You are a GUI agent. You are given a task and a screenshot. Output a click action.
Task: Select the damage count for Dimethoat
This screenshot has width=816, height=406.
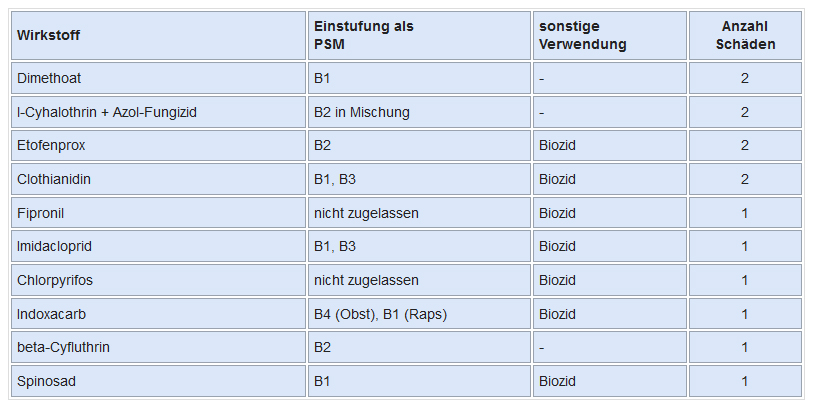pos(744,78)
